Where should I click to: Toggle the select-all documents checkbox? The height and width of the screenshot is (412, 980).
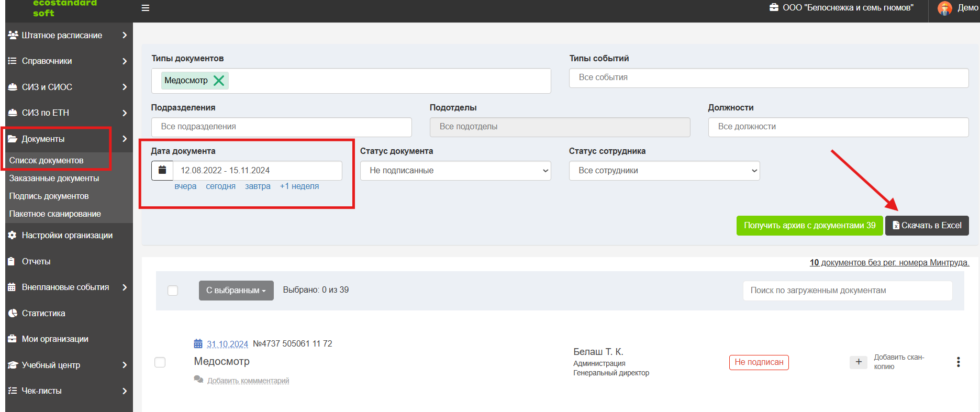coord(173,291)
